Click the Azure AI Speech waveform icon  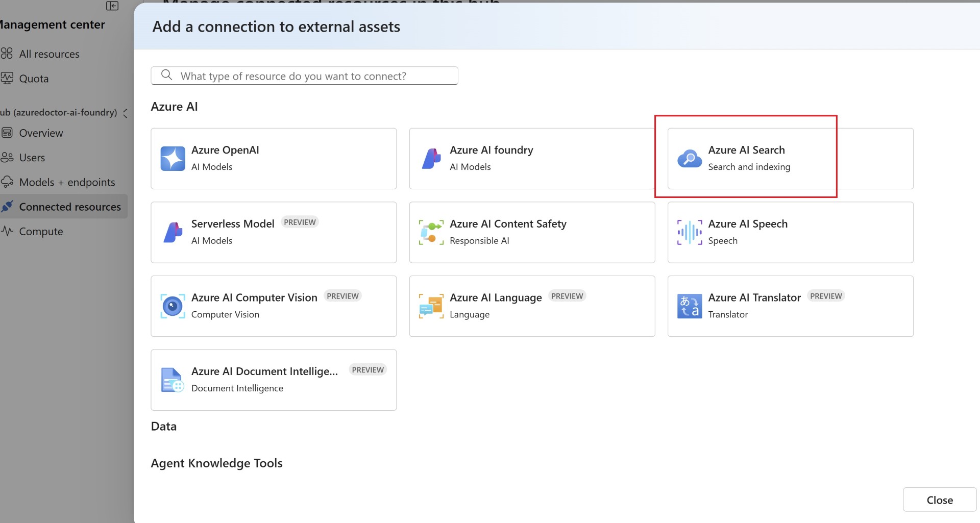pos(689,232)
